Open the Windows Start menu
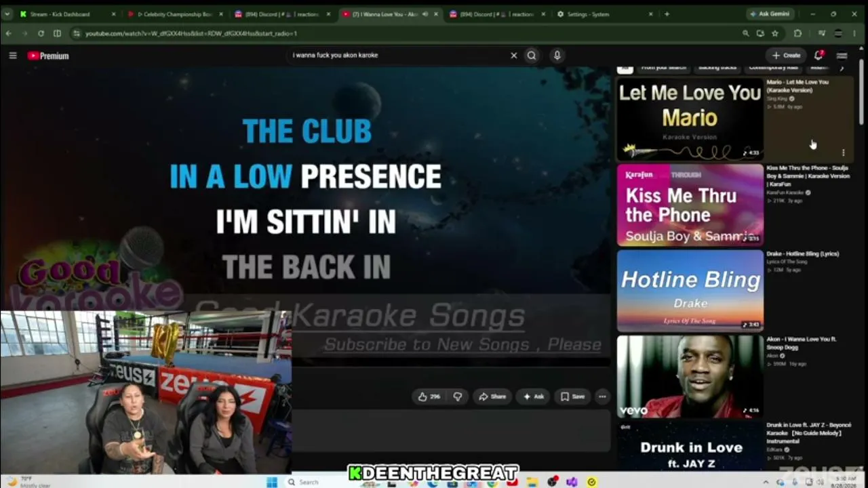The height and width of the screenshot is (488, 868). [272, 482]
